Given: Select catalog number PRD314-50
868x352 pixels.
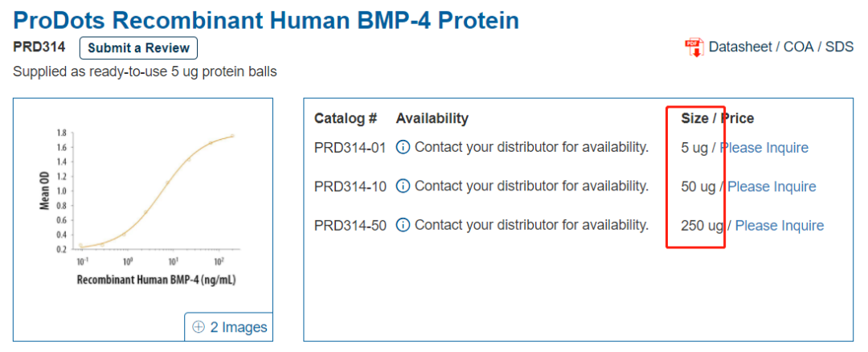Looking at the screenshot, I should pyautogui.click(x=350, y=226).
